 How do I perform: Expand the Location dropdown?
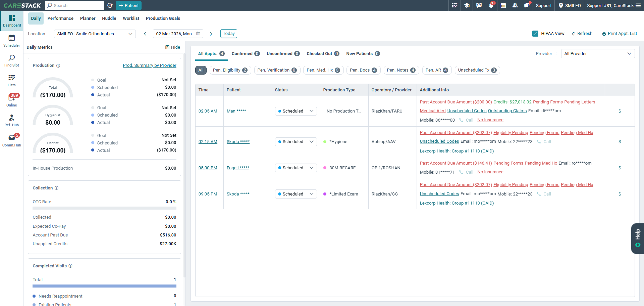95,34
